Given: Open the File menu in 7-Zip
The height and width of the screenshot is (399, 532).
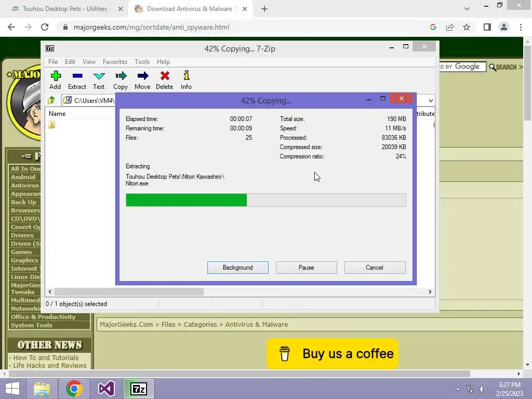Looking at the screenshot, I should [x=53, y=62].
